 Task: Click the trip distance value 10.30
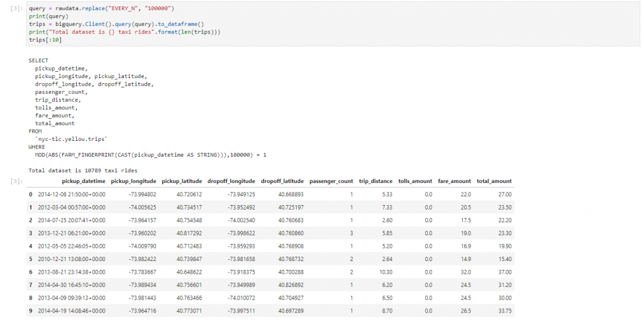pos(386,272)
